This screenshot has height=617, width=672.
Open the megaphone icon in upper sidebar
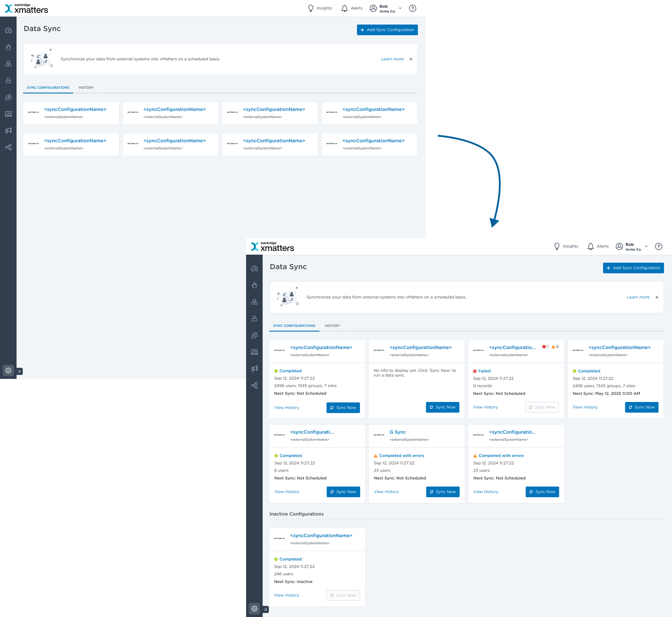8,130
